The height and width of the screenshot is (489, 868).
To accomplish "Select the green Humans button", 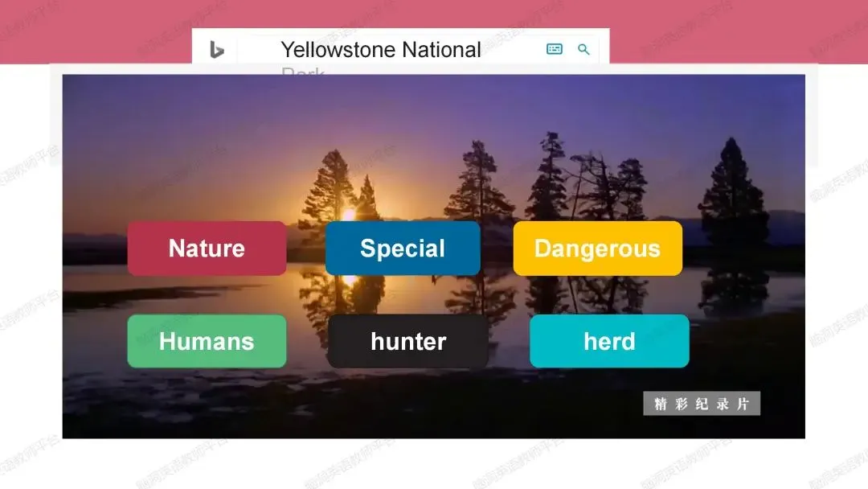I will tap(207, 341).
